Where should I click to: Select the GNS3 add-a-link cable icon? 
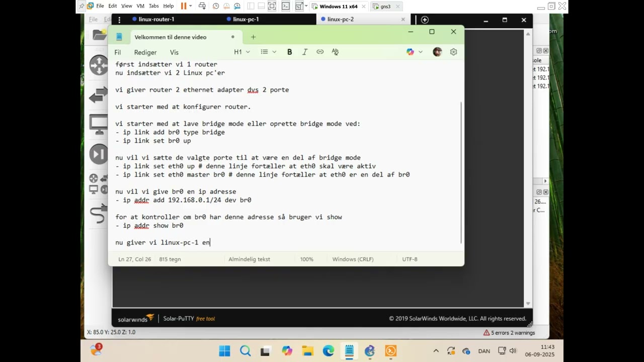[x=99, y=214]
